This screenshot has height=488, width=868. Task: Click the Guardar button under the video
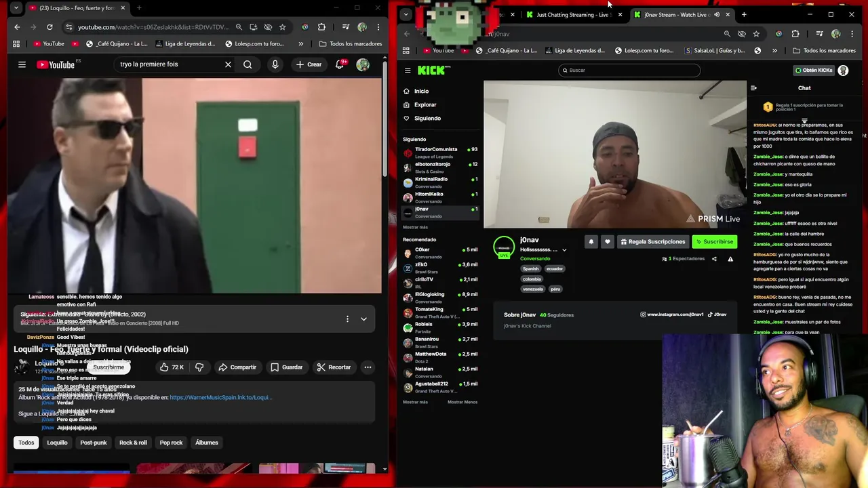point(286,367)
